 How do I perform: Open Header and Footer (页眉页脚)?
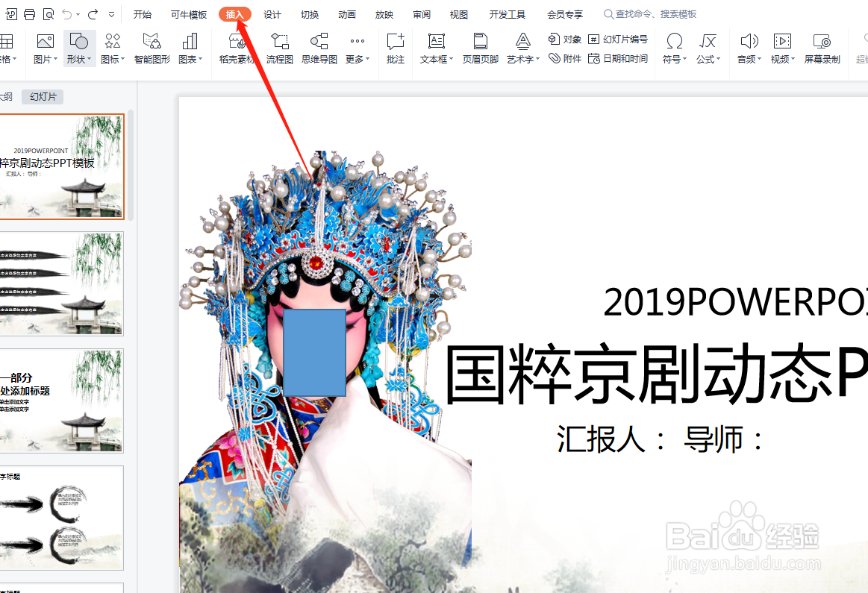click(481, 48)
